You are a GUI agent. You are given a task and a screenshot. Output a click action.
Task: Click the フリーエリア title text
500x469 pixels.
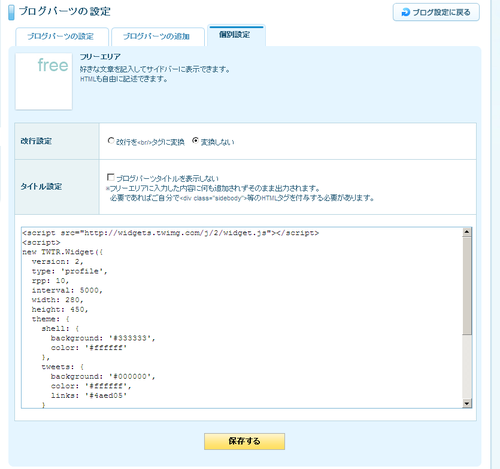point(100,57)
